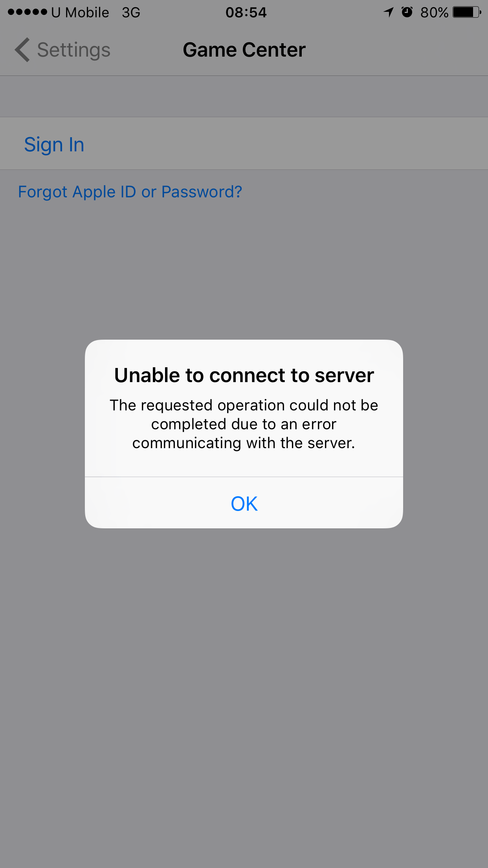Tap the 08:54 clock in status bar

[x=246, y=13]
